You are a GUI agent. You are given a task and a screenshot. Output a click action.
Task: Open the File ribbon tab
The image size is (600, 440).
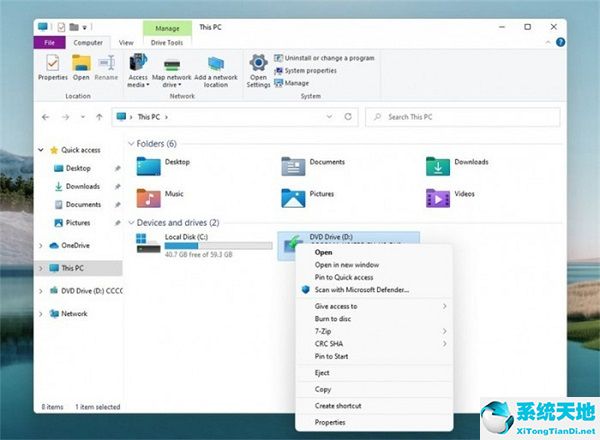pyautogui.click(x=49, y=42)
